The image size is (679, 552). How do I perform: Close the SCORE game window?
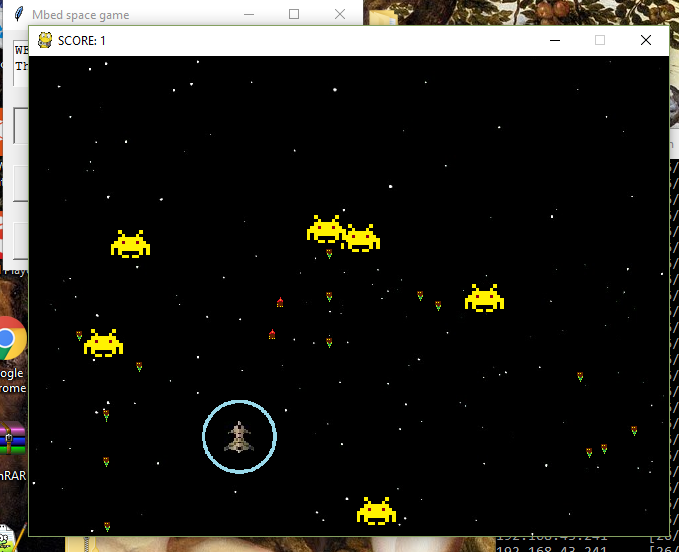point(646,40)
